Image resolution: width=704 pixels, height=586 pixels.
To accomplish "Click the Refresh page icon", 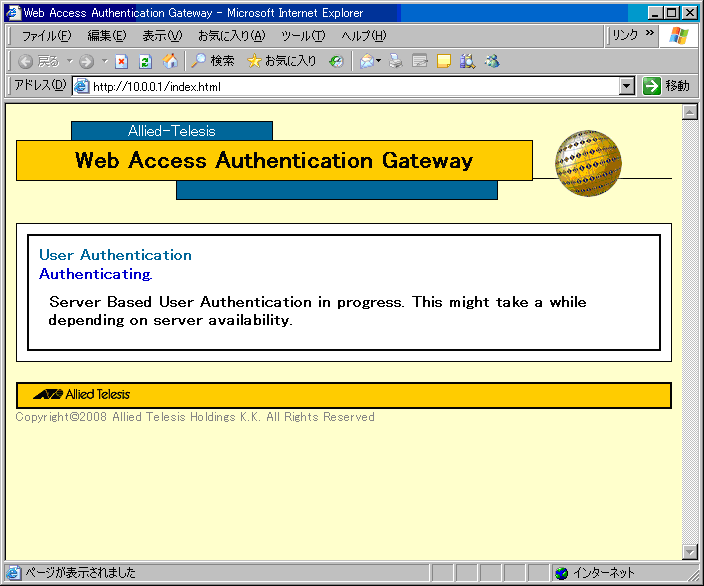I will pyautogui.click(x=145, y=61).
